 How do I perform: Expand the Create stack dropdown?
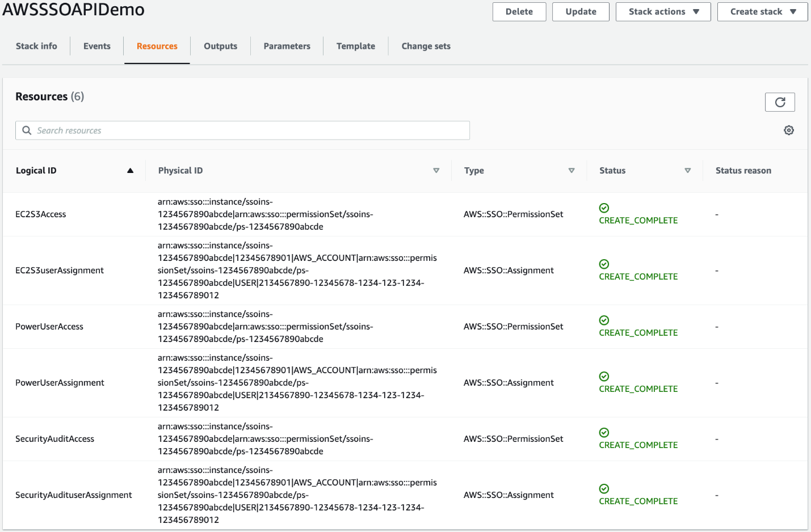[762, 11]
